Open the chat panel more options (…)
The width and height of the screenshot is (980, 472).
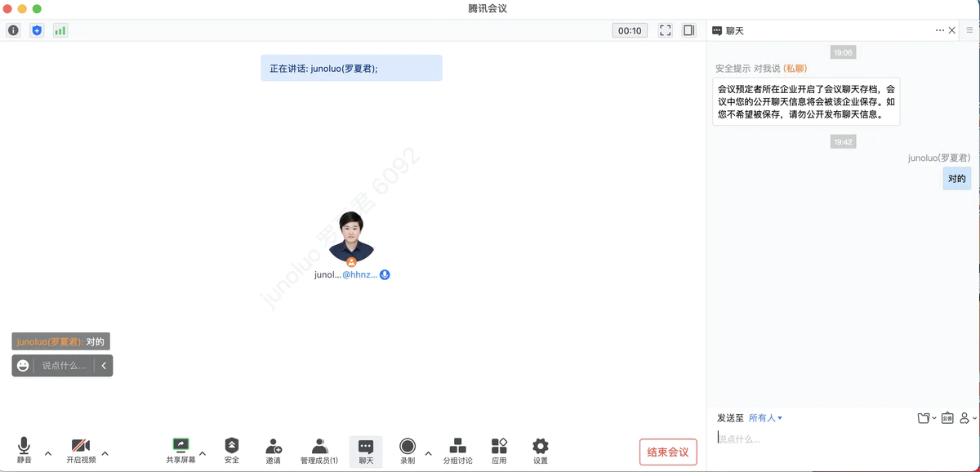coord(940,30)
